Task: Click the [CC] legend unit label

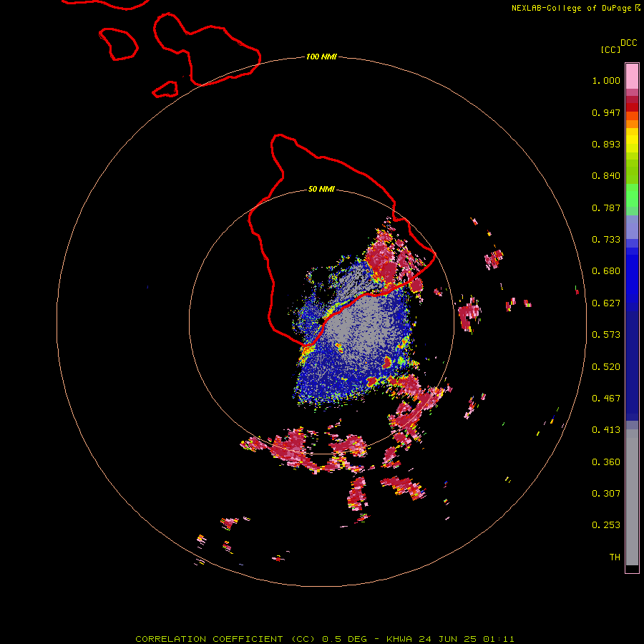Action: pyautogui.click(x=610, y=49)
